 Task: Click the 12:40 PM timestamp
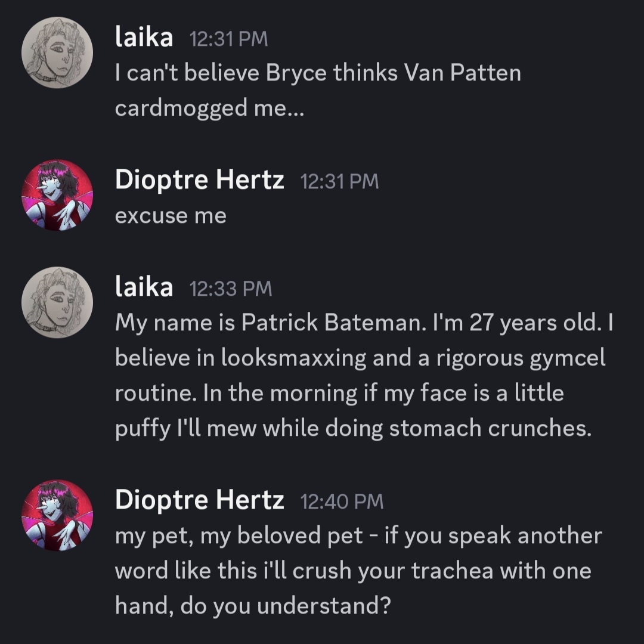[x=342, y=501]
